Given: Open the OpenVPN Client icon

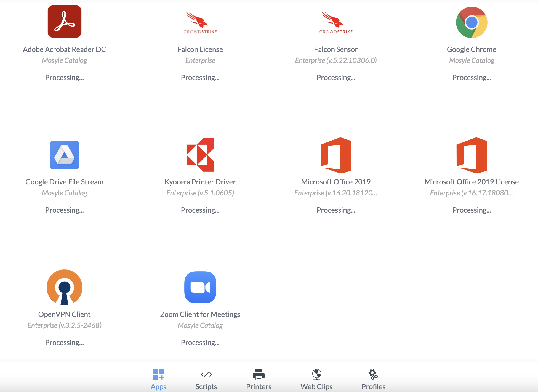Looking at the screenshot, I should pyautogui.click(x=65, y=287).
